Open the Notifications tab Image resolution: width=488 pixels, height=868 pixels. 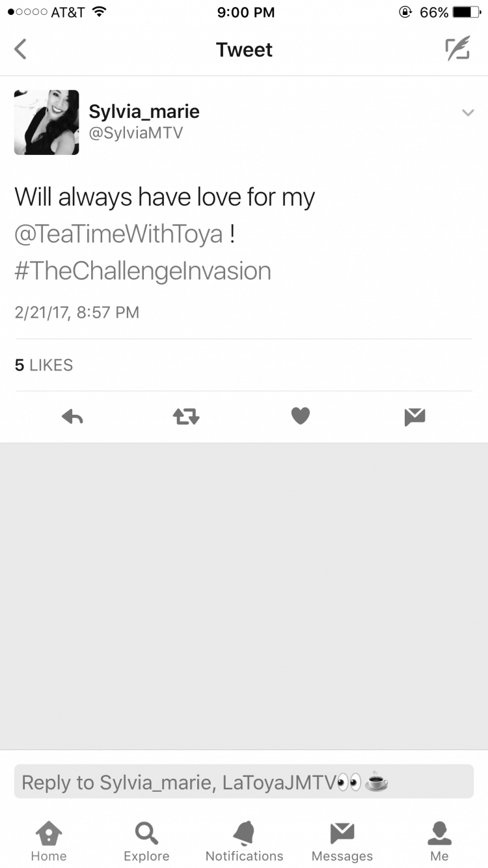[244, 841]
